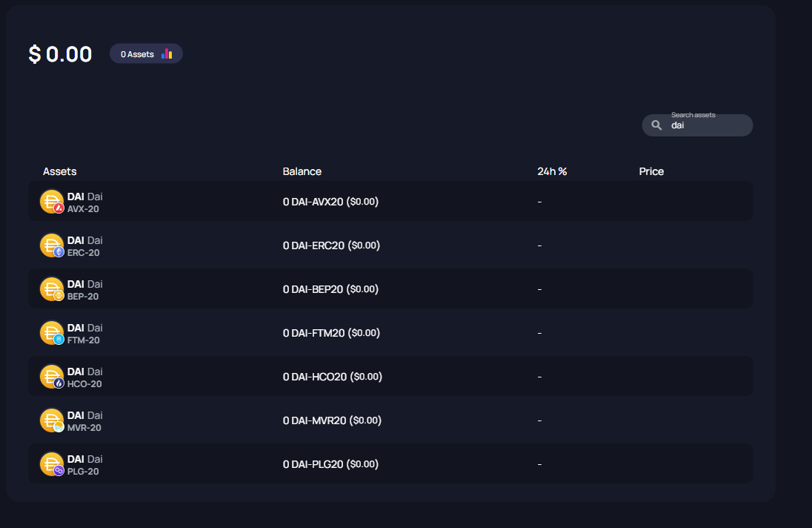Image resolution: width=812 pixels, height=528 pixels.
Task: Sort by the Price column header
Action: click(651, 171)
